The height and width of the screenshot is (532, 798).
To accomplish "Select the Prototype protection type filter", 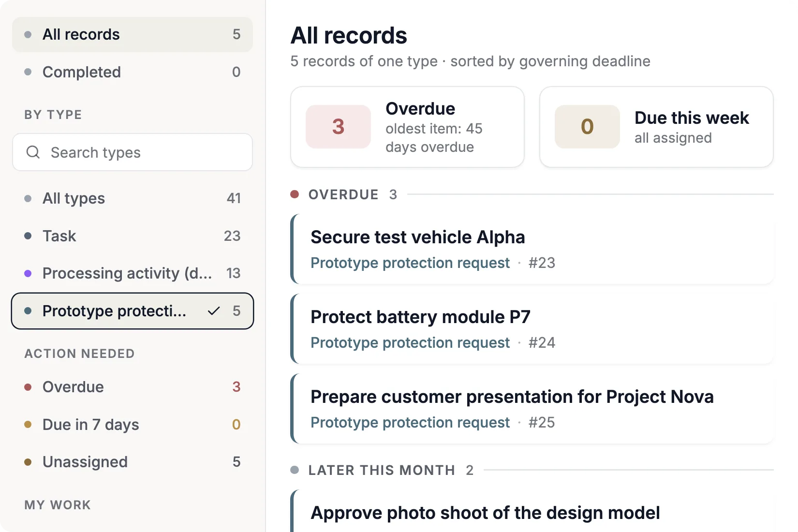I will [133, 311].
